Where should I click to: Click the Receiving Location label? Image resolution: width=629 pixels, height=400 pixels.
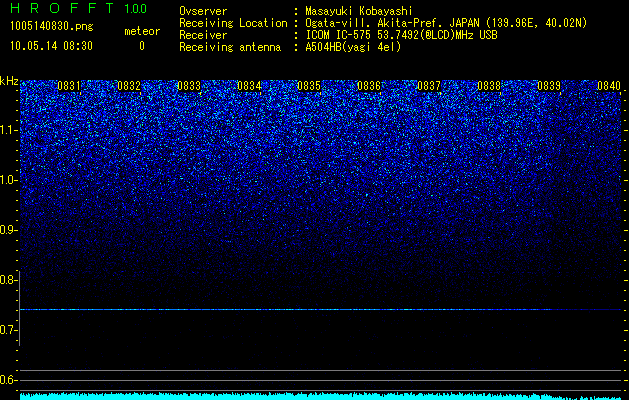coord(233,23)
